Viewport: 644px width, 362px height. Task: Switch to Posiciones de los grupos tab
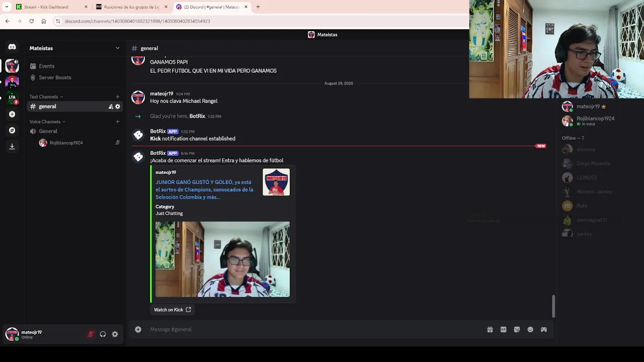132,7
